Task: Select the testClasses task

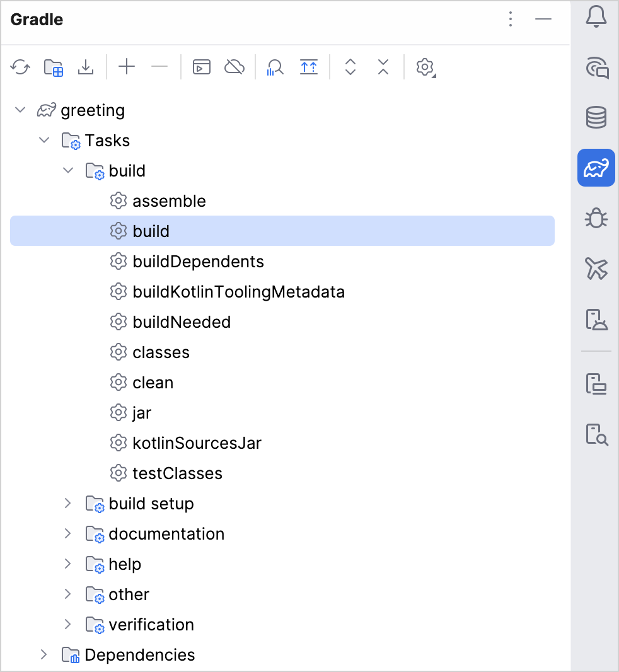Action: coord(282,473)
